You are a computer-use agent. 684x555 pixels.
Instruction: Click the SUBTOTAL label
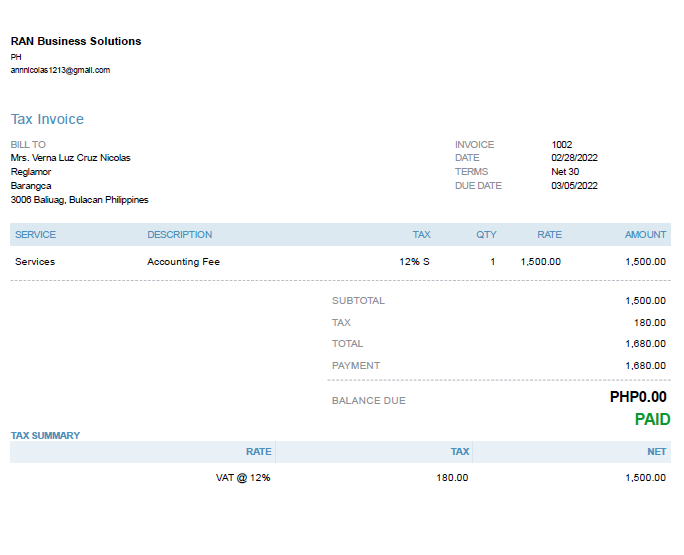click(358, 301)
